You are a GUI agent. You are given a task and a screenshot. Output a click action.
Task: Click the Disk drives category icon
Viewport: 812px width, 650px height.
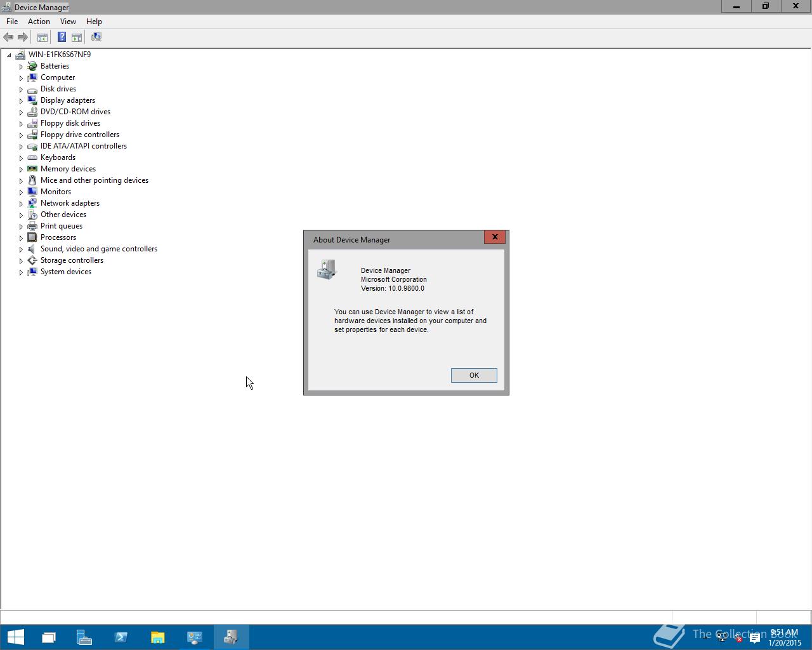point(32,89)
